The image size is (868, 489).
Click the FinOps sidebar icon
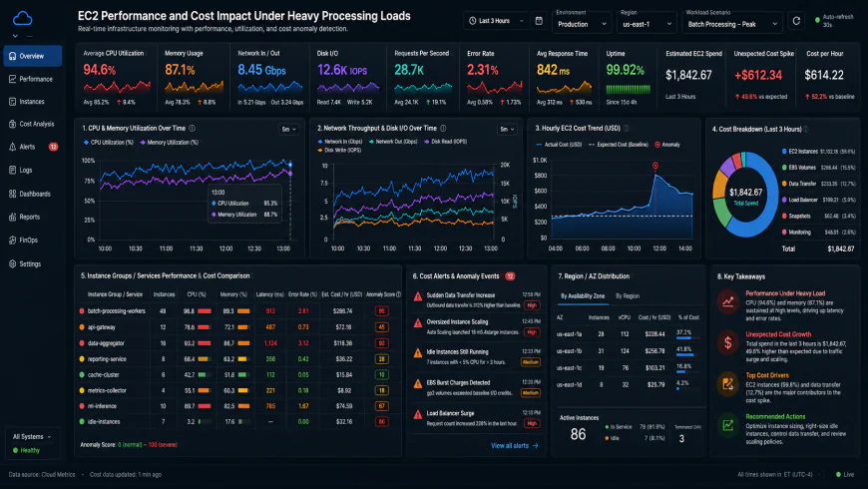click(12, 241)
